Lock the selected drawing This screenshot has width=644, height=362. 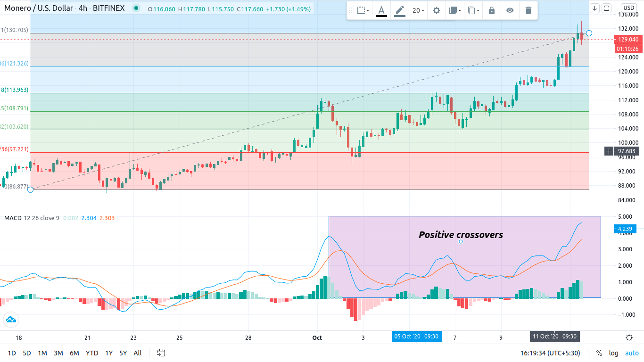point(492,10)
